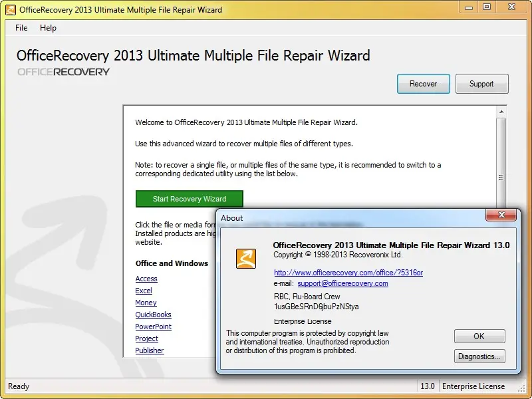Image resolution: width=532 pixels, height=399 pixels.
Task: Click the Recover button
Action: [x=424, y=84]
